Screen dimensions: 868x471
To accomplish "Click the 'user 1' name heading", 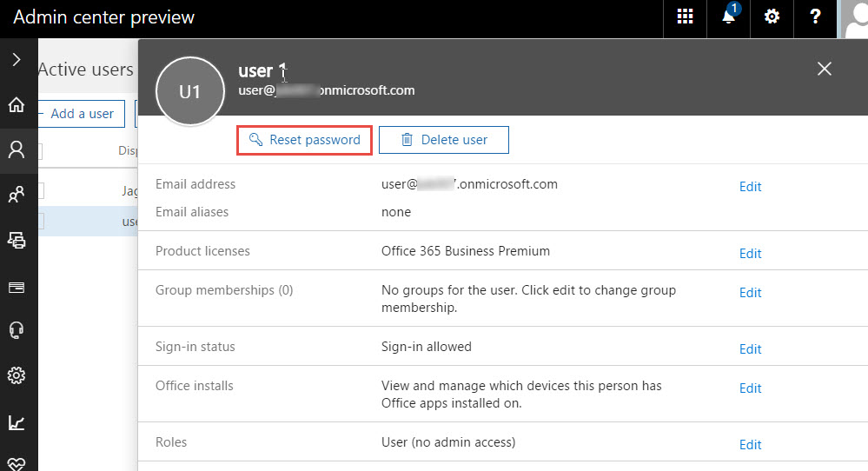I will pyautogui.click(x=262, y=71).
